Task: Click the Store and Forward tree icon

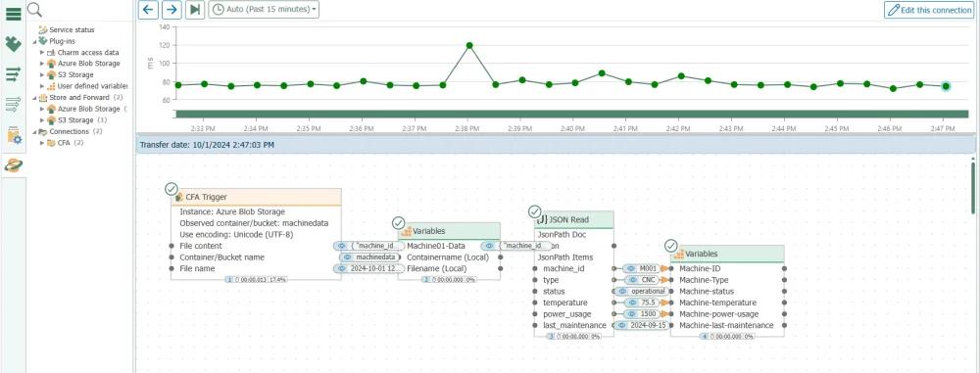Action: (x=43, y=98)
